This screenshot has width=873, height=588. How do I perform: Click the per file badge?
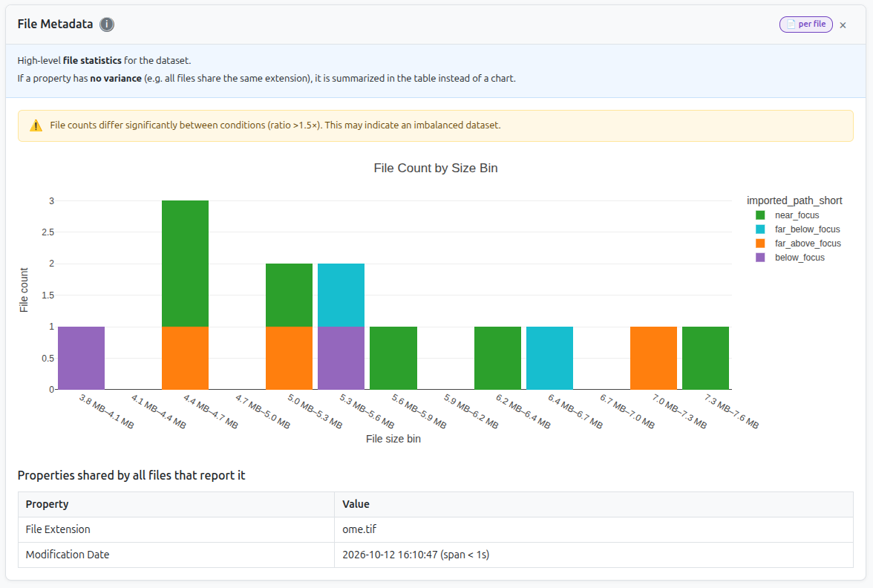pyautogui.click(x=805, y=24)
